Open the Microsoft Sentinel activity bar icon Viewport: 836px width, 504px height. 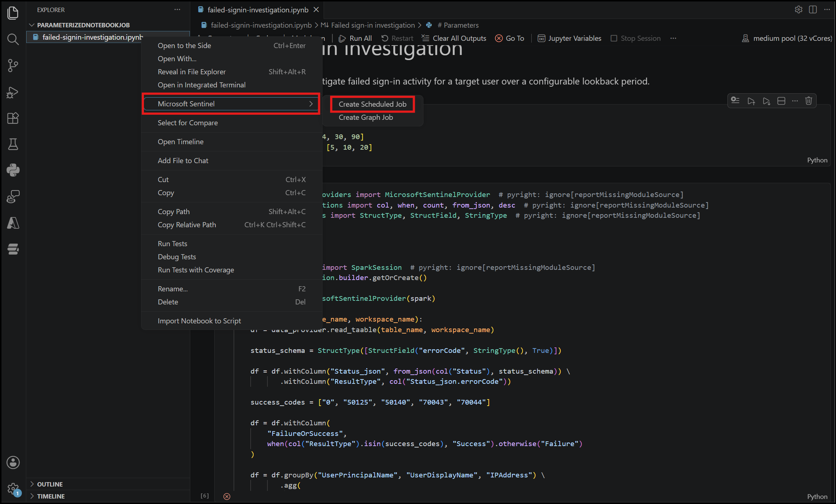coord(13,249)
